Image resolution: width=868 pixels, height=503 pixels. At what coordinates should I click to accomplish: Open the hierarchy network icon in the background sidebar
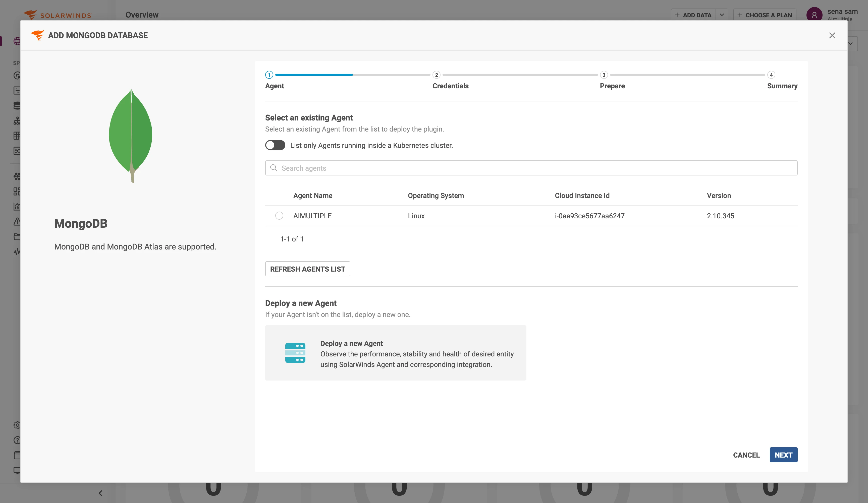17,120
